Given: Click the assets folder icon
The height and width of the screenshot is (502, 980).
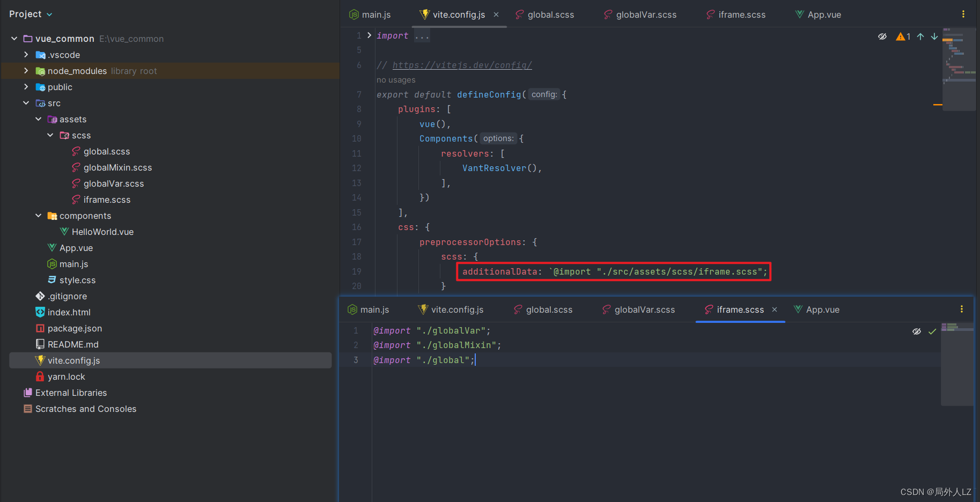Looking at the screenshot, I should [52, 119].
